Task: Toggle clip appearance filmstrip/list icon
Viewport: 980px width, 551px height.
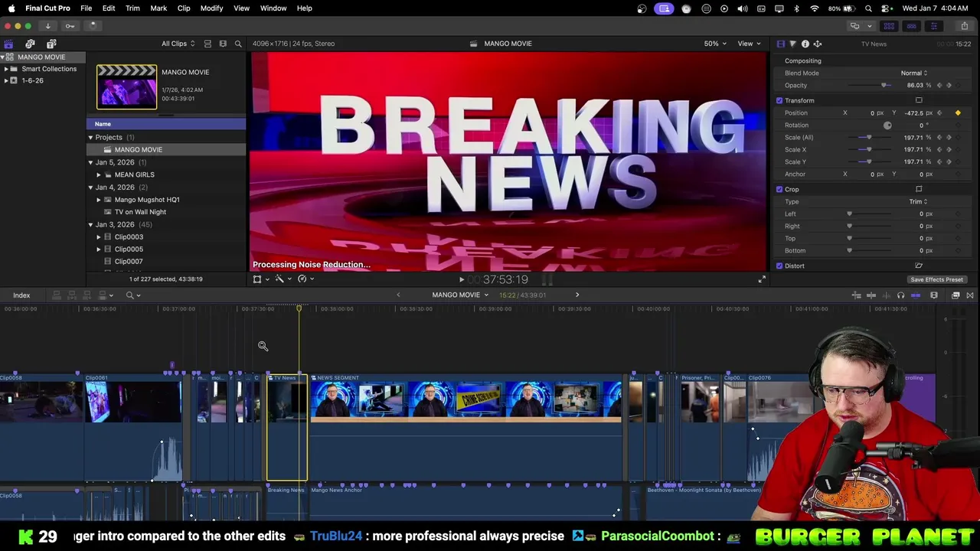Action: (x=207, y=44)
